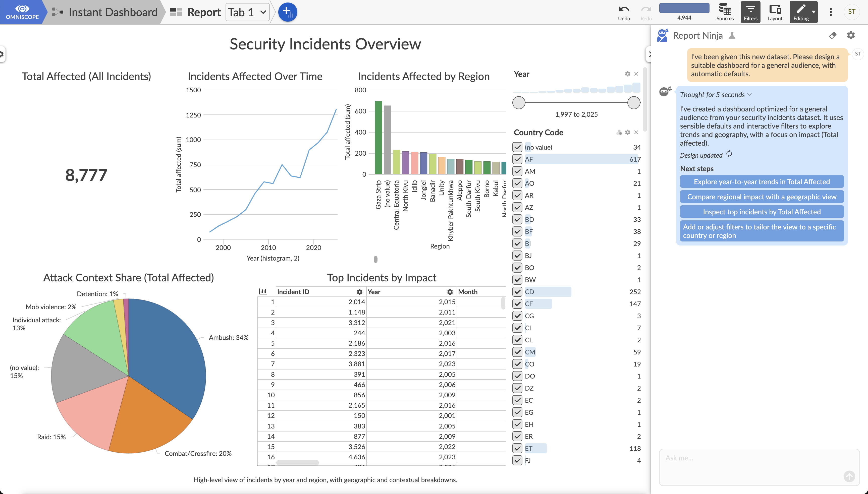Uncheck the AF country code checkbox
Image resolution: width=868 pixels, height=494 pixels.
[x=517, y=159]
